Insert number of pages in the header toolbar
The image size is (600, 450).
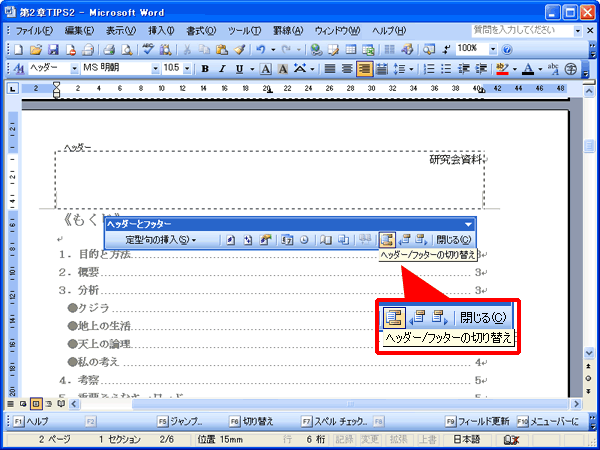click(x=248, y=240)
